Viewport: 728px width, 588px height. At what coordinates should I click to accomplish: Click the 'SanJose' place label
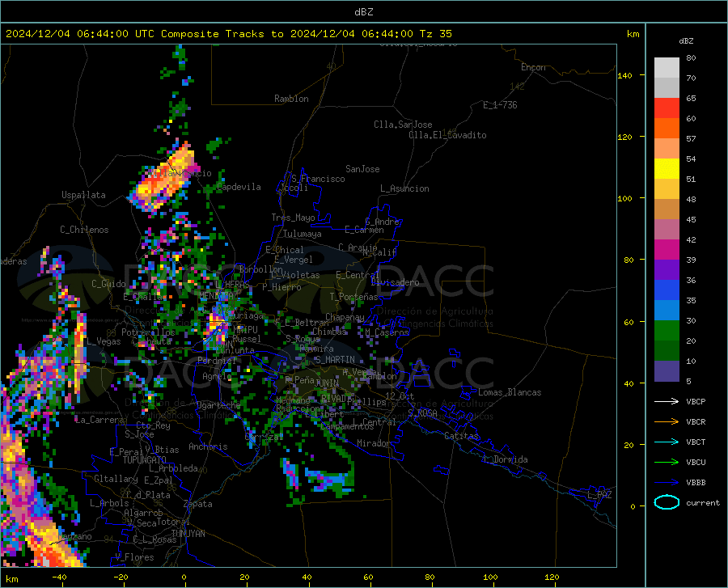tap(362, 169)
